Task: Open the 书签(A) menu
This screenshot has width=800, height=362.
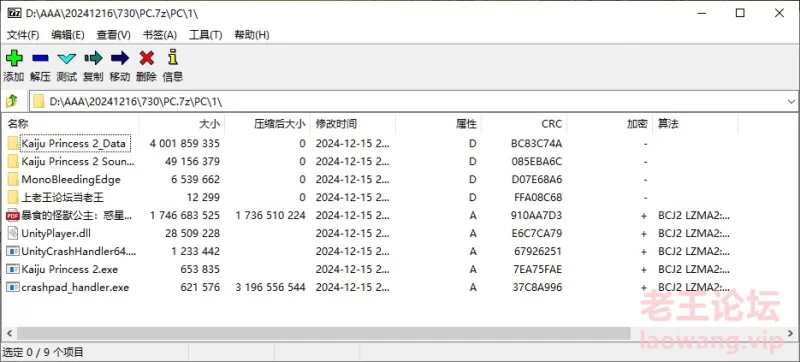Action: click(x=160, y=35)
